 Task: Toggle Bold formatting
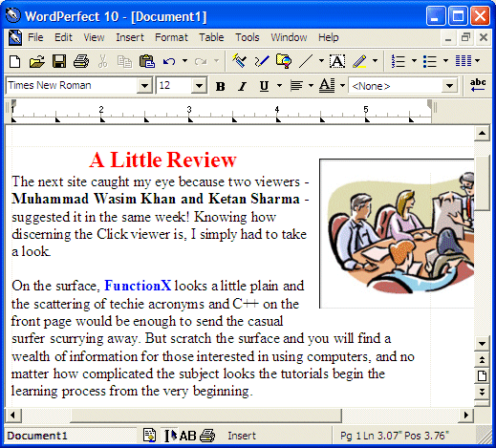(220, 86)
